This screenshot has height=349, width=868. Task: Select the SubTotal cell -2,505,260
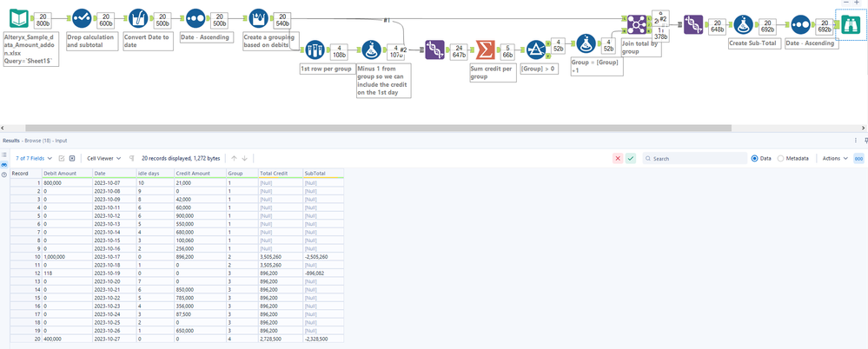(322, 257)
